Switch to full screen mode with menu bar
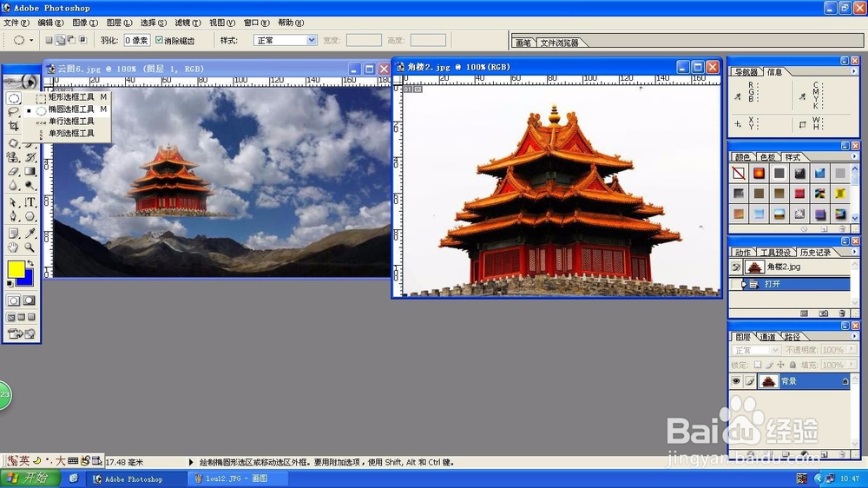 (22, 317)
